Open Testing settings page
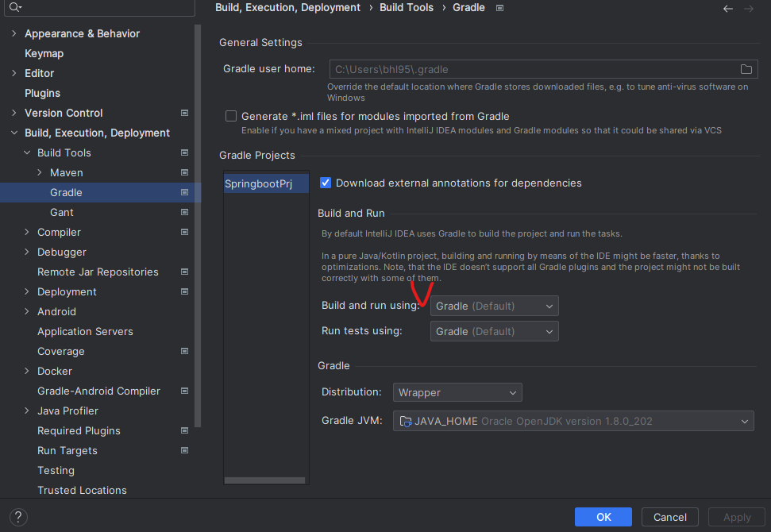This screenshot has width=771, height=532. click(x=56, y=471)
